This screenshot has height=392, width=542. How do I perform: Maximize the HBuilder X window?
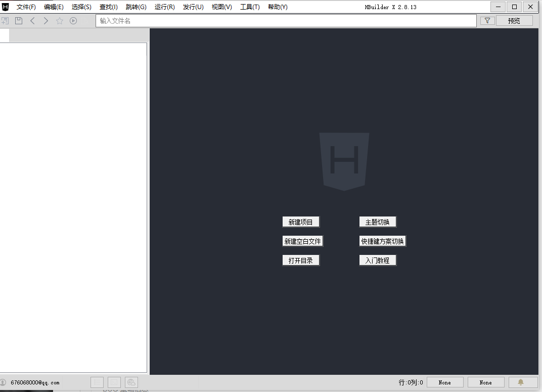[514, 7]
